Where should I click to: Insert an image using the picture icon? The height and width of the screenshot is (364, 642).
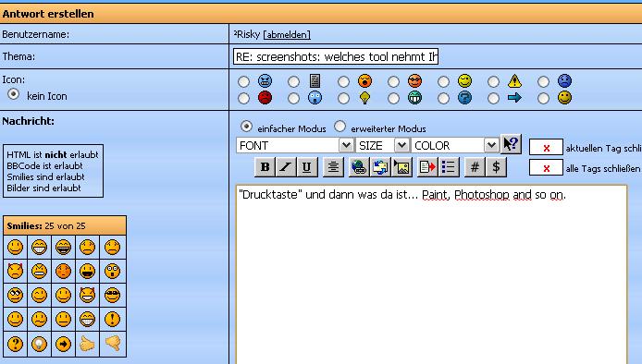click(x=401, y=167)
